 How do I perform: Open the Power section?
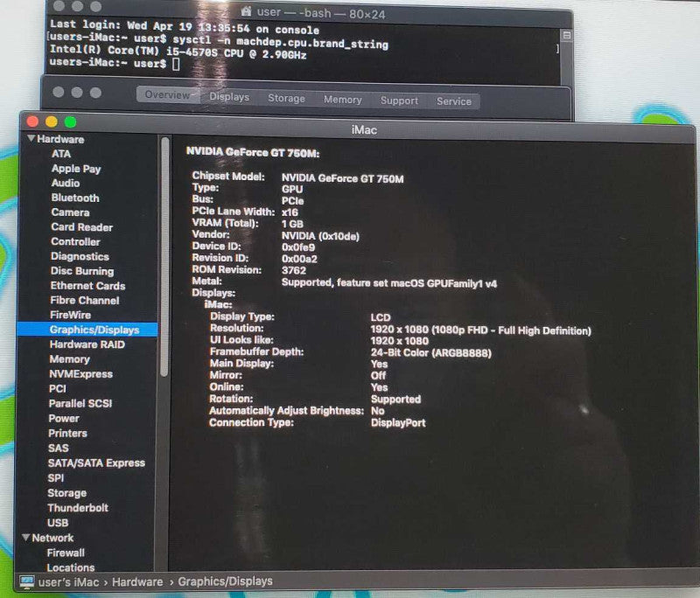pyautogui.click(x=64, y=418)
